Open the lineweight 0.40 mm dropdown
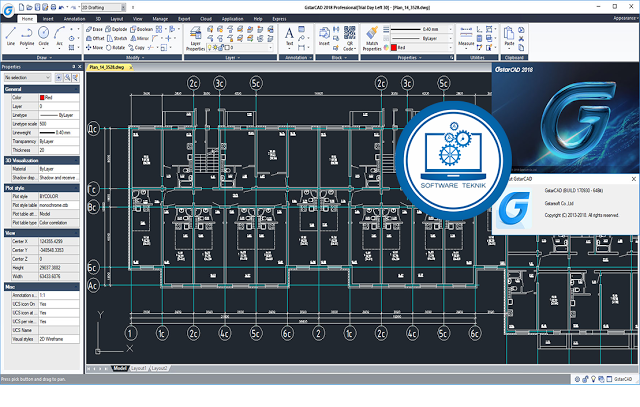Image resolution: width=640 pixels, height=407 pixels. (451, 29)
